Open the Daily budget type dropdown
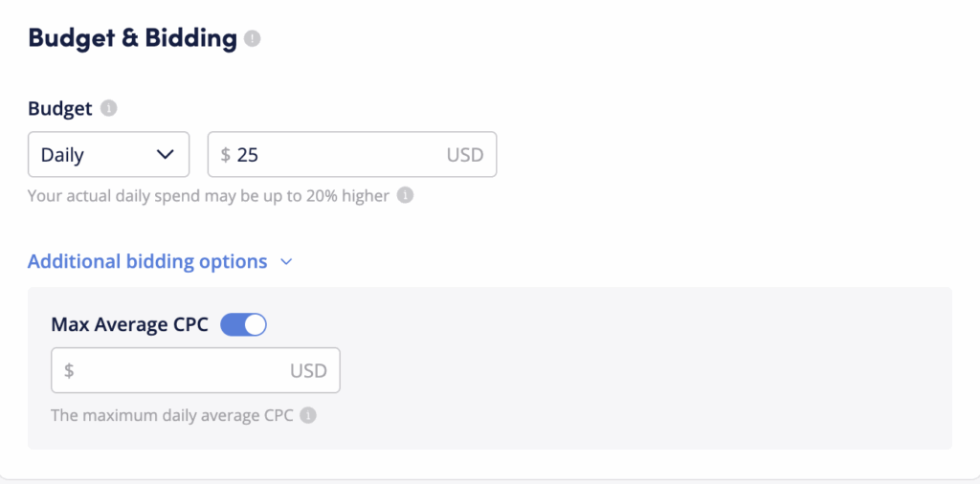 tap(108, 155)
